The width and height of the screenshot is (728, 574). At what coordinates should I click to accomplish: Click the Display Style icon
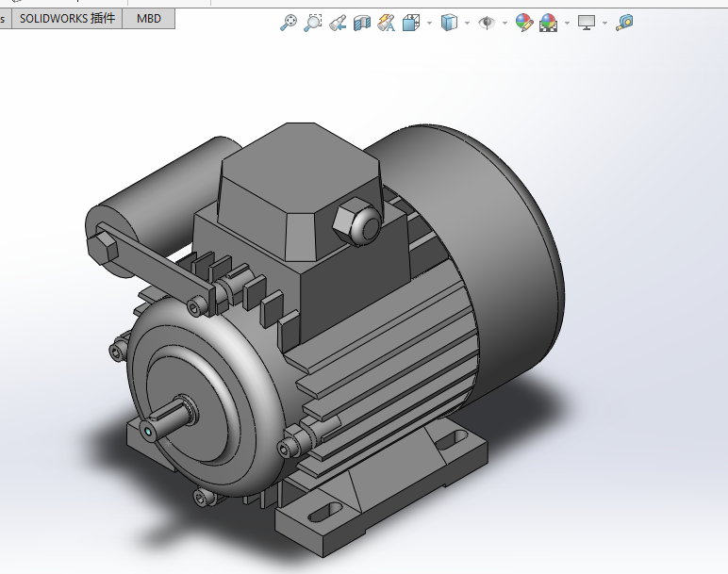pyautogui.click(x=449, y=23)
